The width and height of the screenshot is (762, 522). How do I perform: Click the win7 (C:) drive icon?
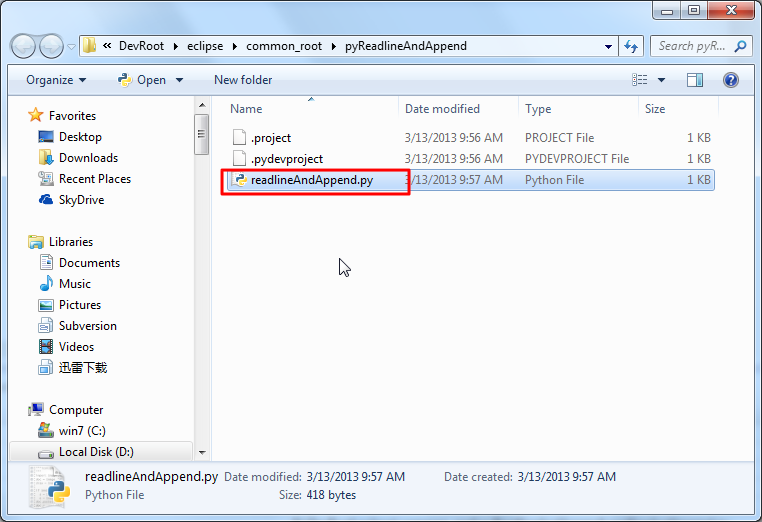(x=46, y=430)
